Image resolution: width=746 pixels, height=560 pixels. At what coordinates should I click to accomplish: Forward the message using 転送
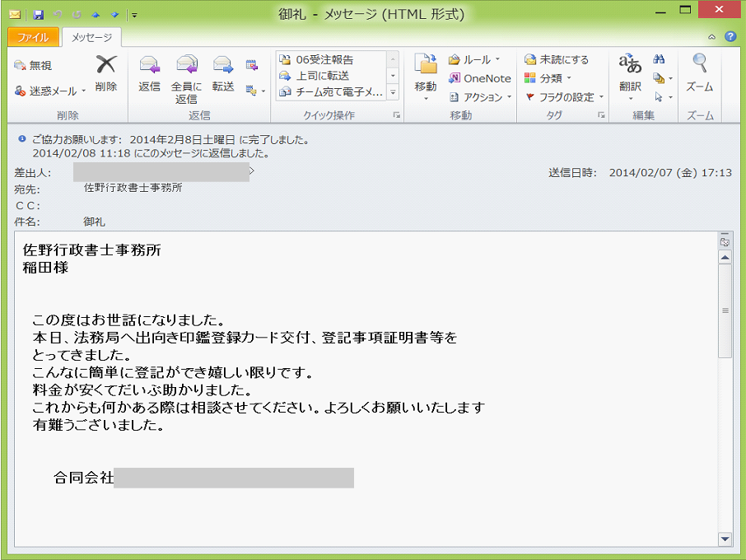pos(222,72)
